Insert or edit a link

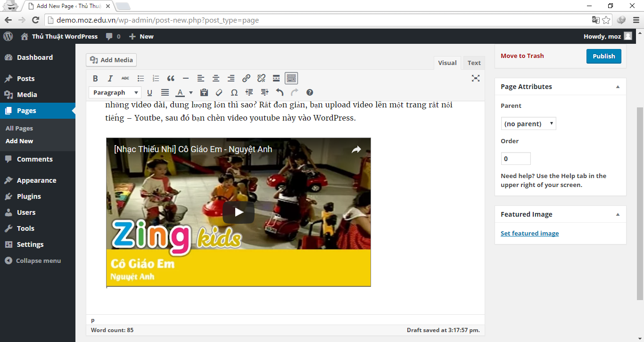[x=246, y=78]
